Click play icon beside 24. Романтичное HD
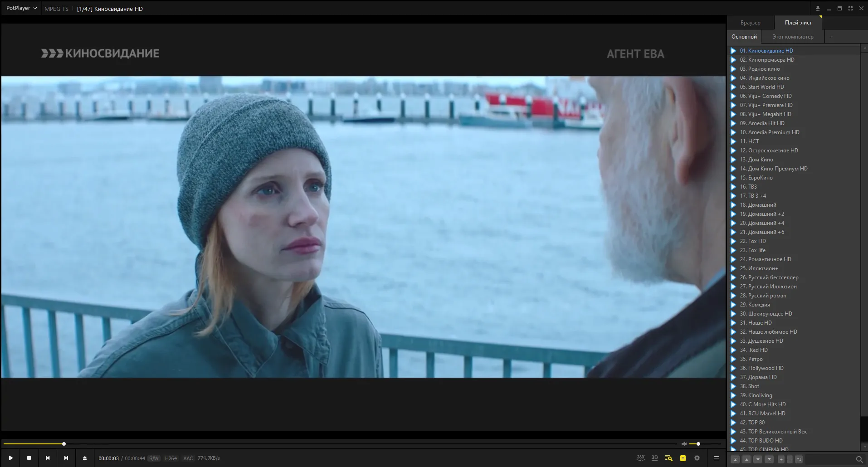Screen dimensions: 868x467 733,259
